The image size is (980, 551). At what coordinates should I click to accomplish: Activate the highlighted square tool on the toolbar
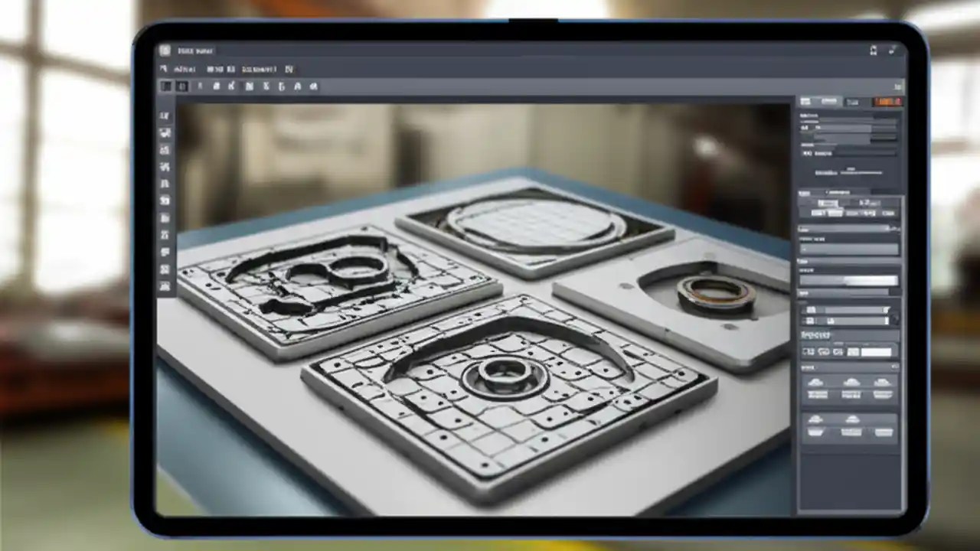(x=182, y=86)
